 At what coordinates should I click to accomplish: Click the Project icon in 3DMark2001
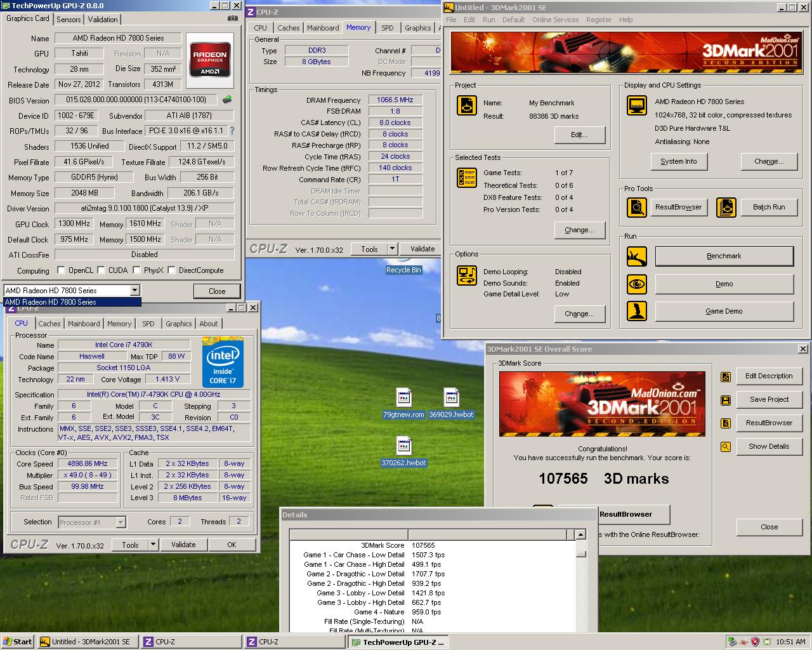click(x=467, y=105)
